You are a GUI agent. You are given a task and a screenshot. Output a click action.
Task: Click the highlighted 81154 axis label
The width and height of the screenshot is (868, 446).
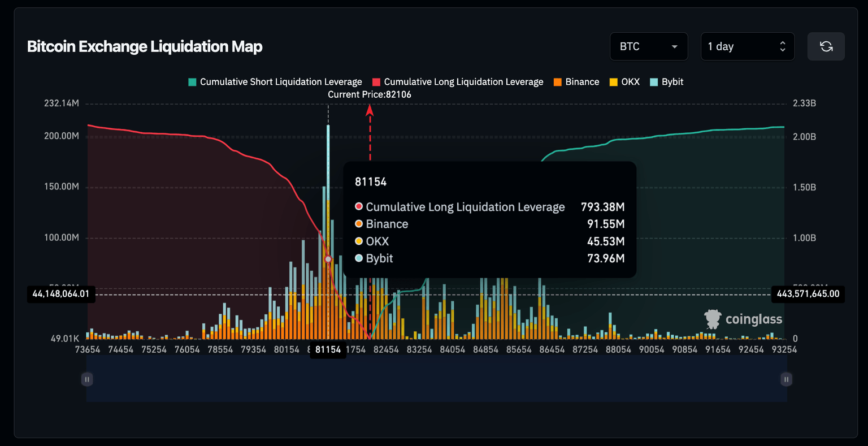click(328, 349)
